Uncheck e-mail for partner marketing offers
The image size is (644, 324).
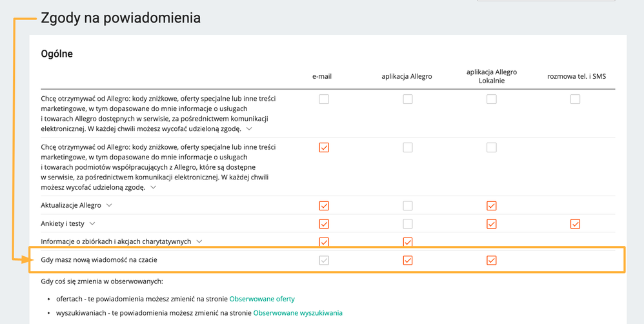tap(324, 147)
